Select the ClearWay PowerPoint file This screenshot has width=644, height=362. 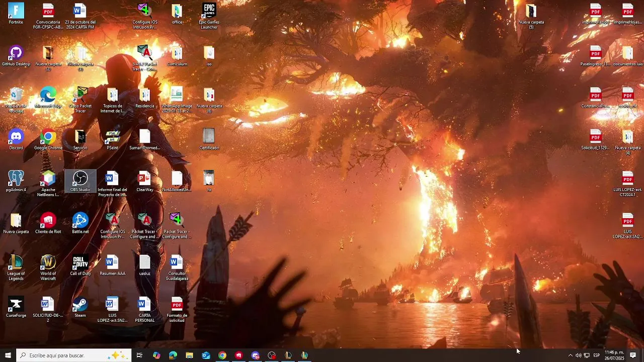tap(145, 181)
